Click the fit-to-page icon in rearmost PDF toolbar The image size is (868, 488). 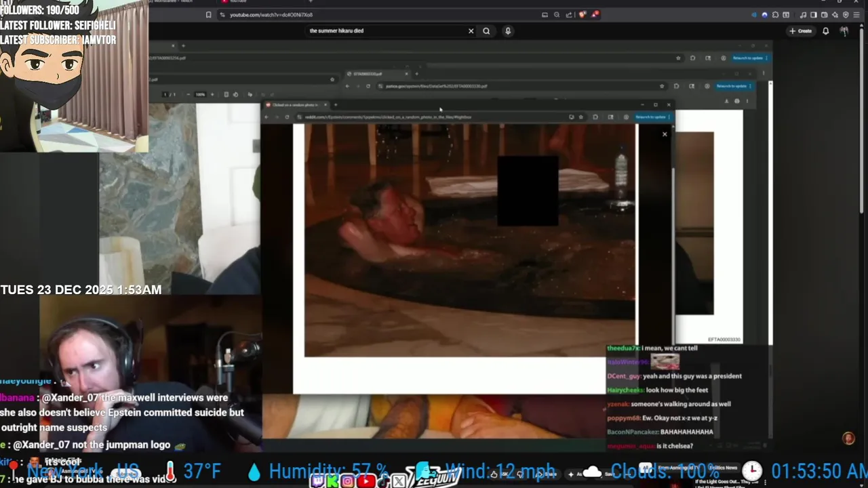tap(226, 94)
